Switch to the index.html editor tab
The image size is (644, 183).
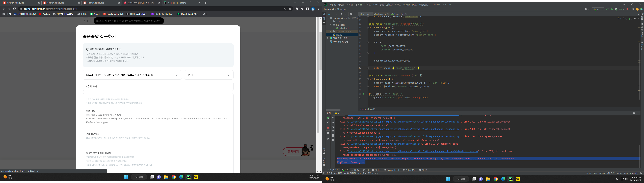click(399, 14)
